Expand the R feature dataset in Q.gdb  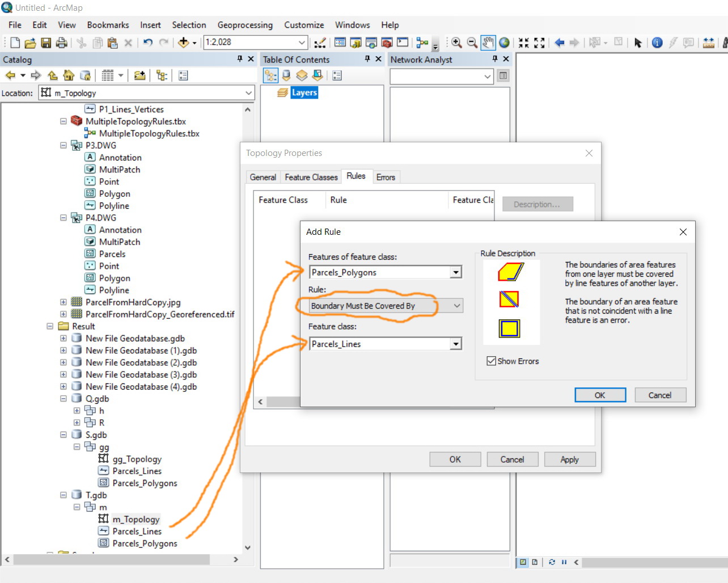[77, 423]
